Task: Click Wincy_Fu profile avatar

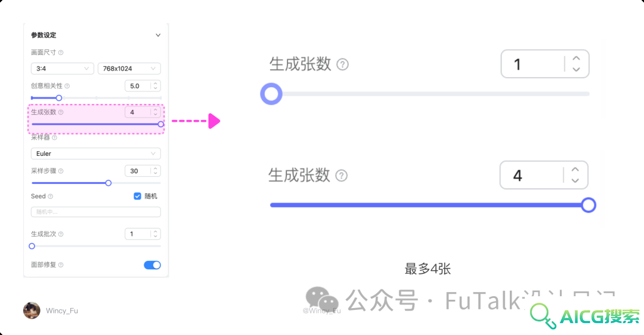Action: tap(32, 311)
